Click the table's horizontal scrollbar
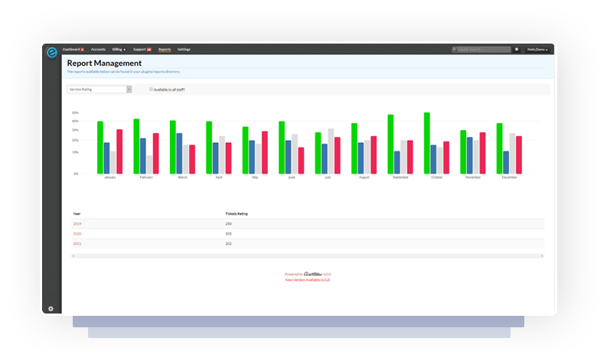The height and width of the screenshot is (364, 607). point(308,255)
